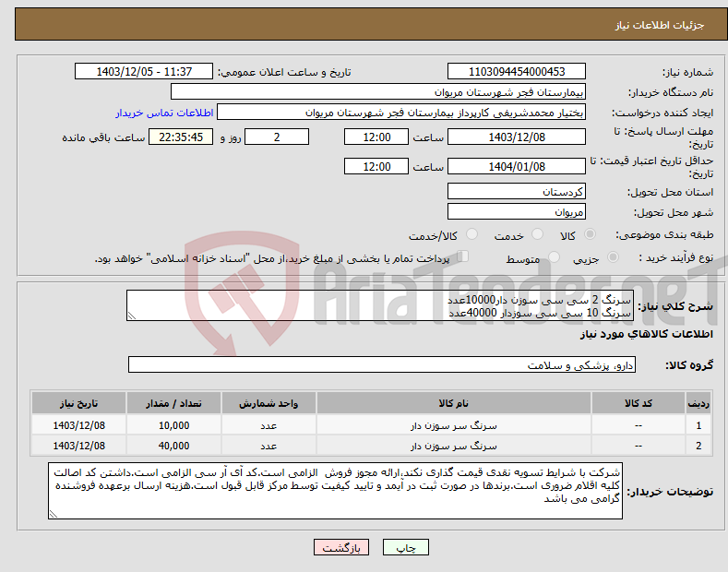Click the price validity date 1404/01/08 field

tap(517, 166)
